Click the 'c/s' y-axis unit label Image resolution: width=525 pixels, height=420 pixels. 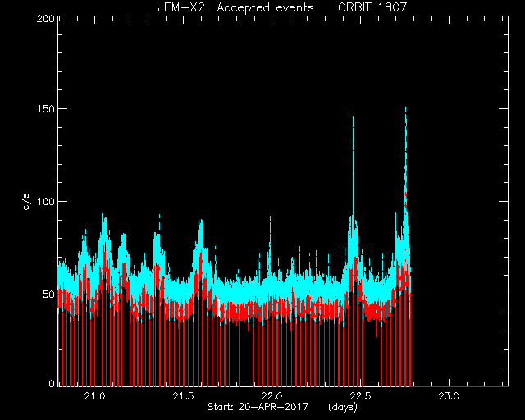(26, 201)
